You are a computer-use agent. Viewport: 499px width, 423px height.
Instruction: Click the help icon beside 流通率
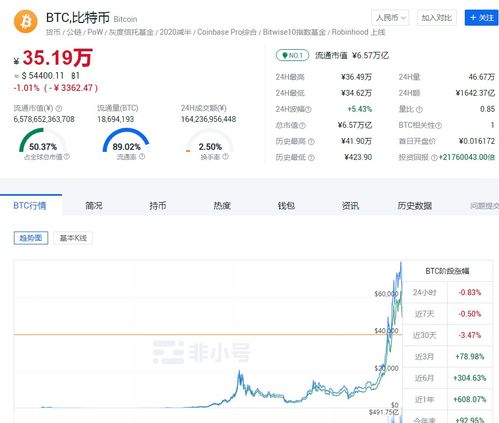coord(142,156)
